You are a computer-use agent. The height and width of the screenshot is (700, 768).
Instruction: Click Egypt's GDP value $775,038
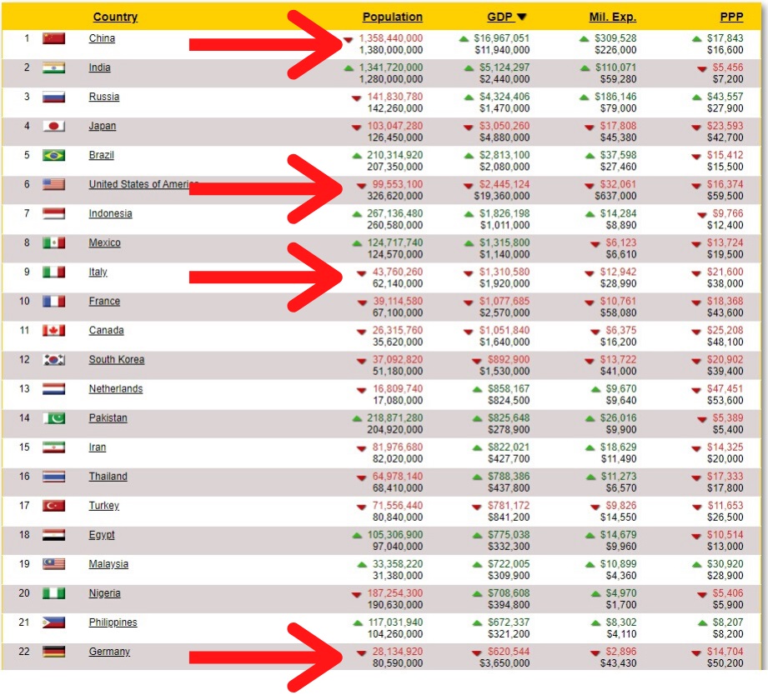(x=509, y=535)
